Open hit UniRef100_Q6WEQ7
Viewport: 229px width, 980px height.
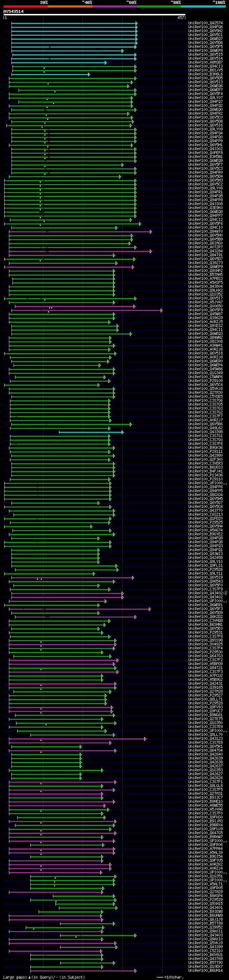pos(205,39)
